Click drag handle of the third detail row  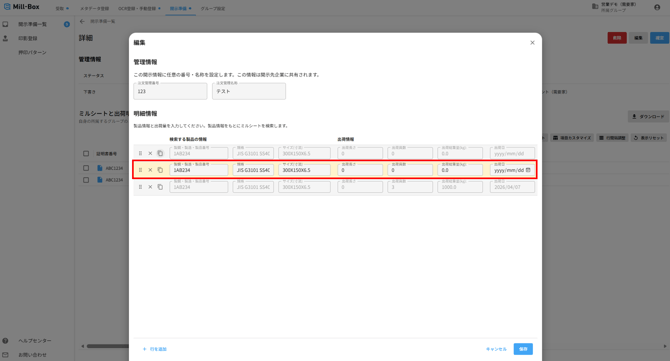point(140,187)
